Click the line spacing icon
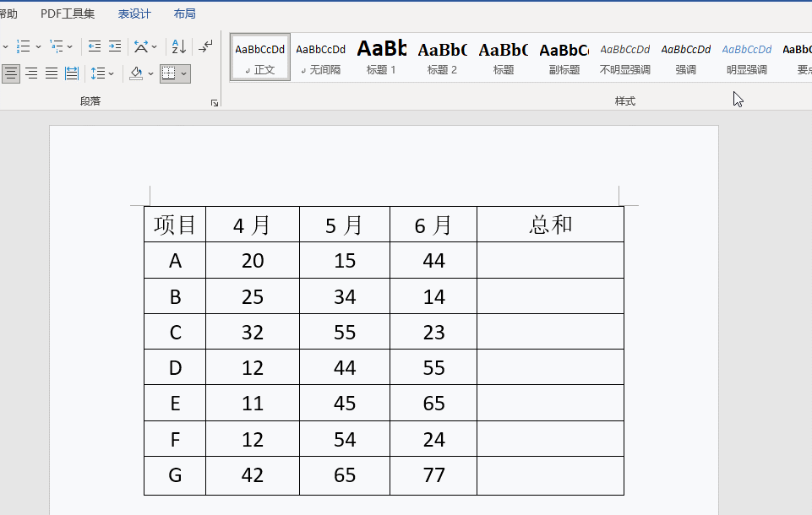The width and height of the screenshot is (812, 515). [98, 73]
